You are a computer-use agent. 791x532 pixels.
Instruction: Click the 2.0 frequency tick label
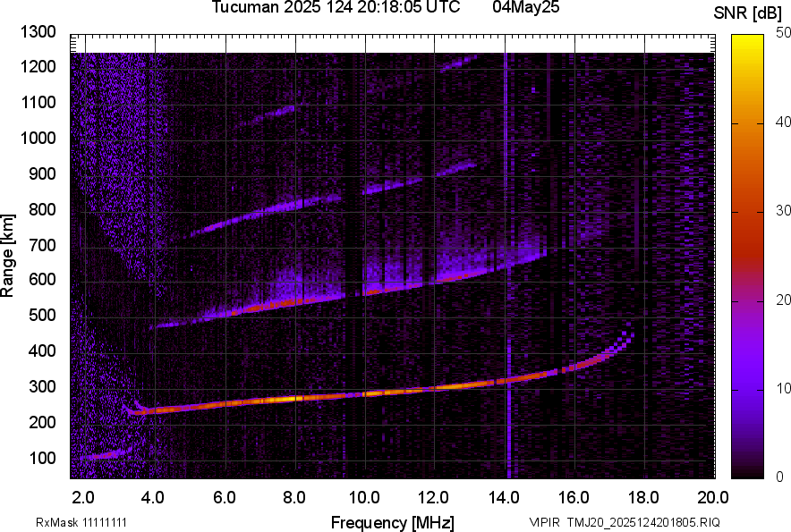click(83, 498)
